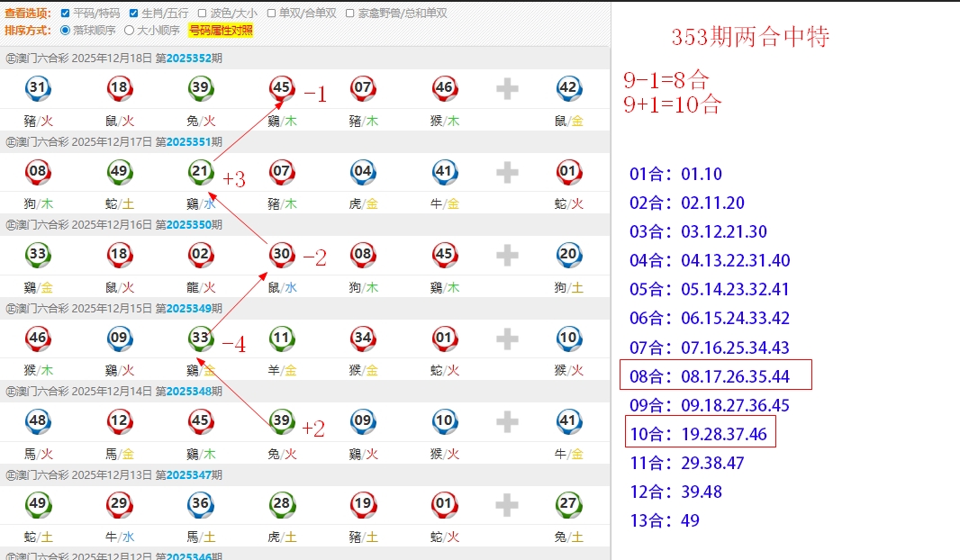The image size is (960, 560).
Task: Select 落球顺序 sort order radio
Action: (65, 30)
